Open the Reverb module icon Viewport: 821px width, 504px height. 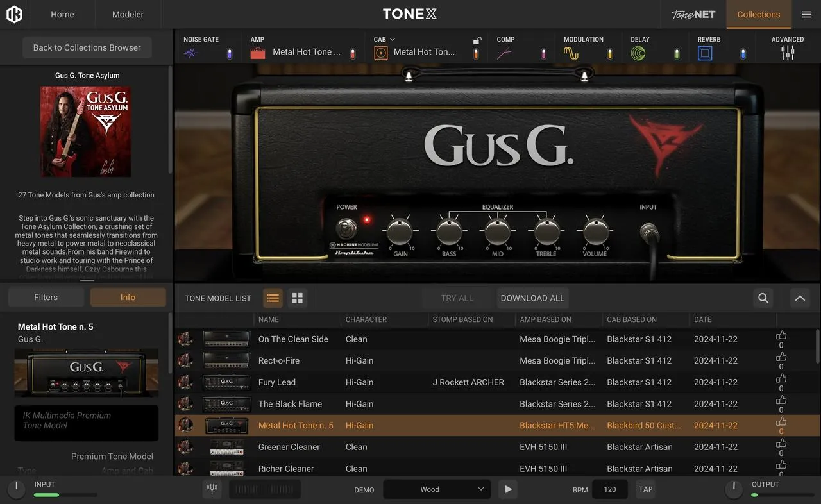point(705,54)
